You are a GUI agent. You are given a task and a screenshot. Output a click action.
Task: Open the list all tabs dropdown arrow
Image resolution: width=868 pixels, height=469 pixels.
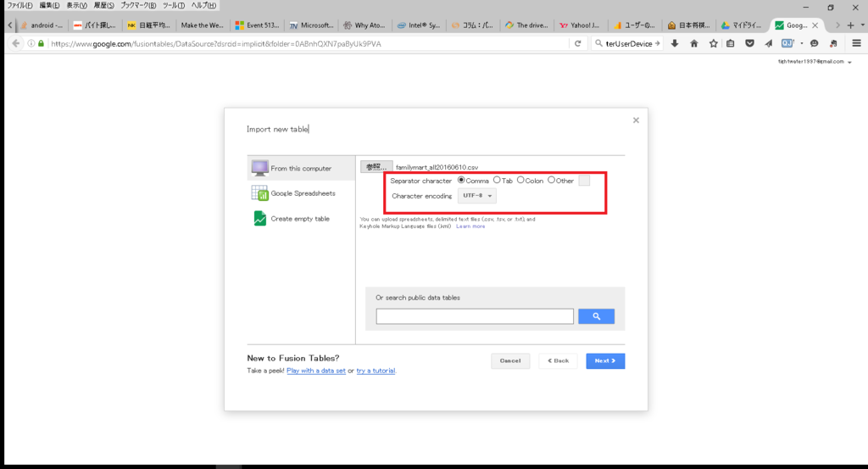click(862, 25)
